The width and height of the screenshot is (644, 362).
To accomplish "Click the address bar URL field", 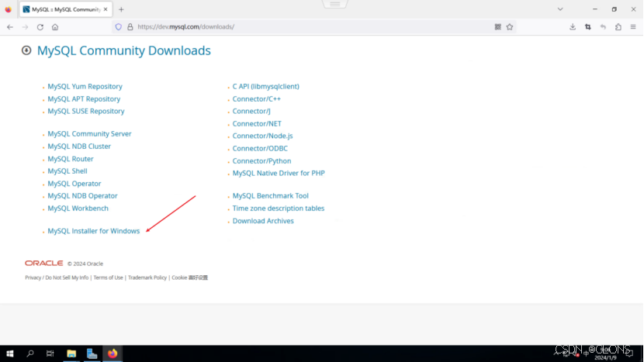I will 312,27.
